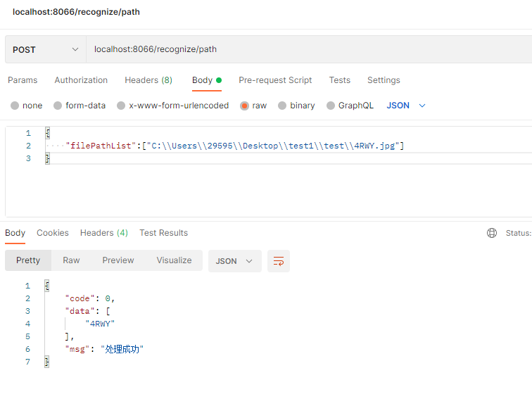Go to the Pre-request Script tab

[x=275, y=80]
